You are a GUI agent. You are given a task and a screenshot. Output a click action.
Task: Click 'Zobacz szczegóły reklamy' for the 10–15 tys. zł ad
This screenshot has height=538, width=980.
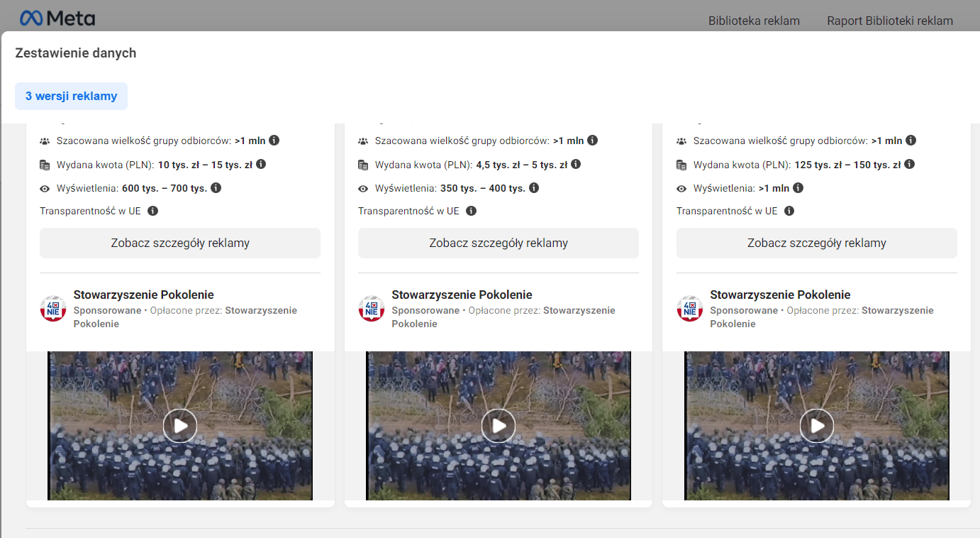pos(180,243)
